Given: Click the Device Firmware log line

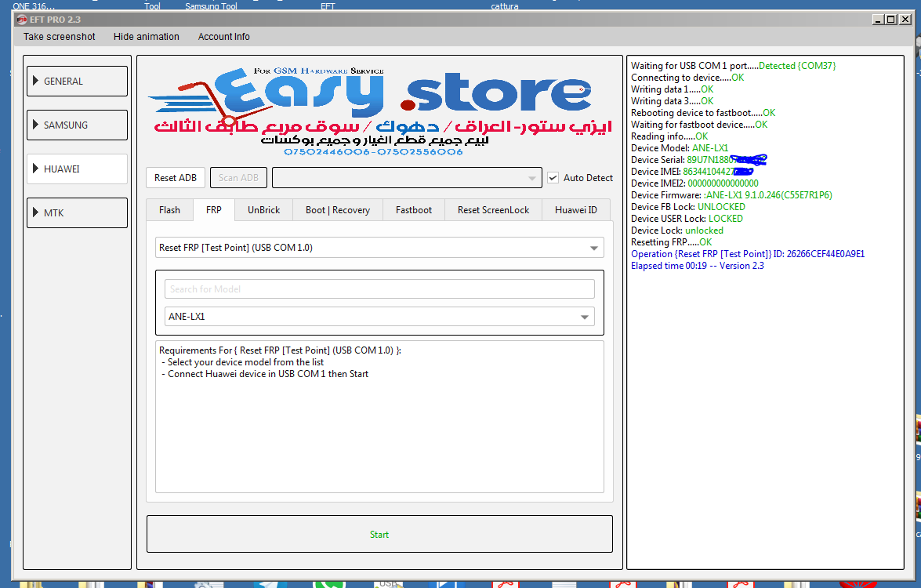Looking at the screenshot, I should coord(731,195).
